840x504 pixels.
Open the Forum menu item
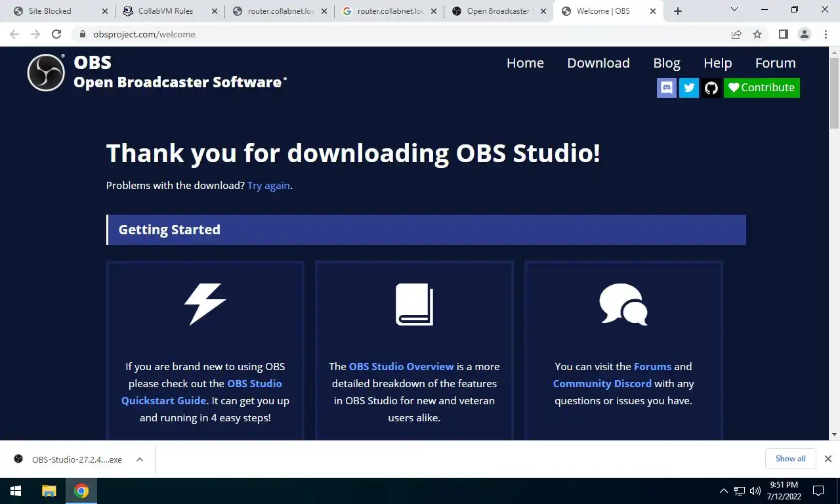pyautogui.click(x=775, y=63)
